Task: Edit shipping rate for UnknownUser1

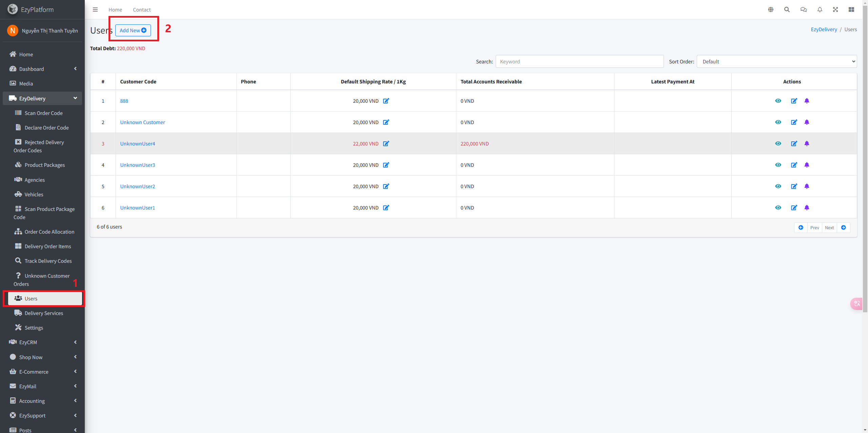Action: [x=386, y=208]
